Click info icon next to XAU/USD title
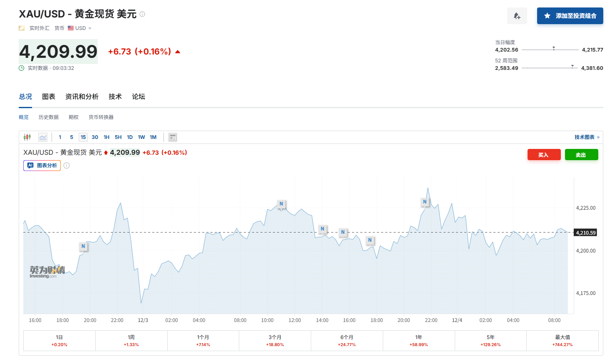Viewport: 612px width, 364px height. [142, 14]
